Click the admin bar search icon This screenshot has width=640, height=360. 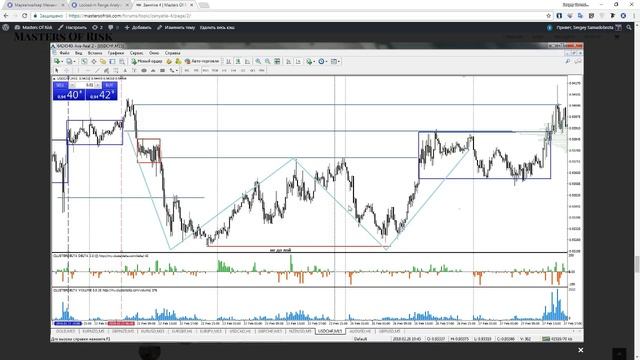(x=629, y=27)
